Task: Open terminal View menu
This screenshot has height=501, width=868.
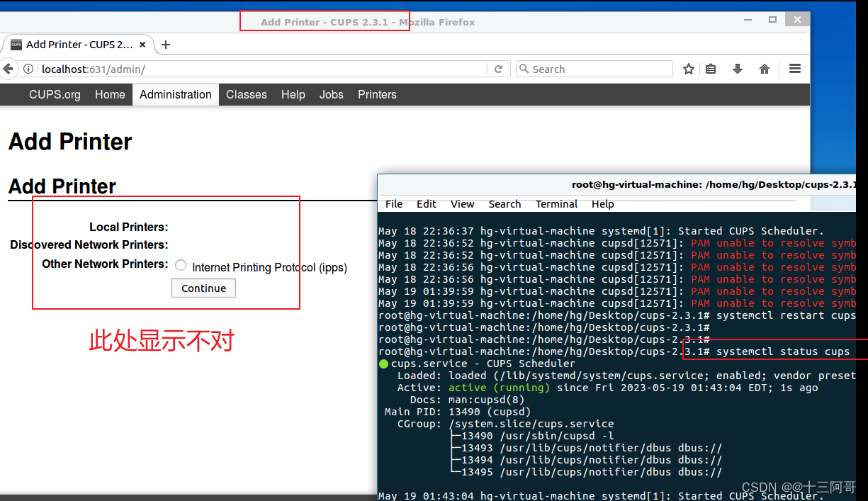Action: (462, 204)
